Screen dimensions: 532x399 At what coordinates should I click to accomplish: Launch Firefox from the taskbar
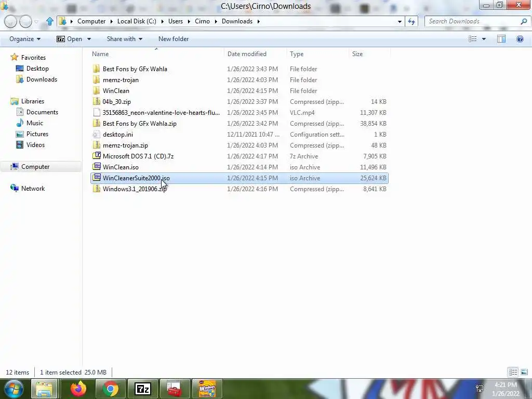coord(78,389)
